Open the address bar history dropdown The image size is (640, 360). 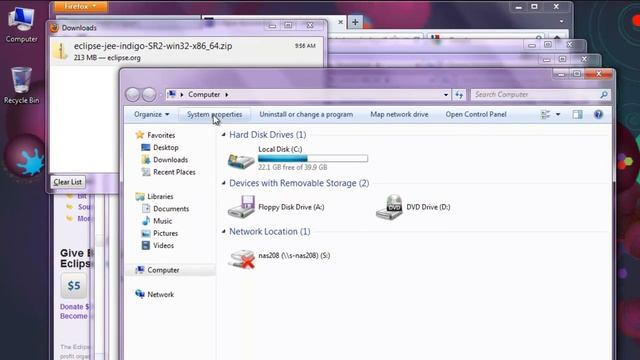click(446, 95)
